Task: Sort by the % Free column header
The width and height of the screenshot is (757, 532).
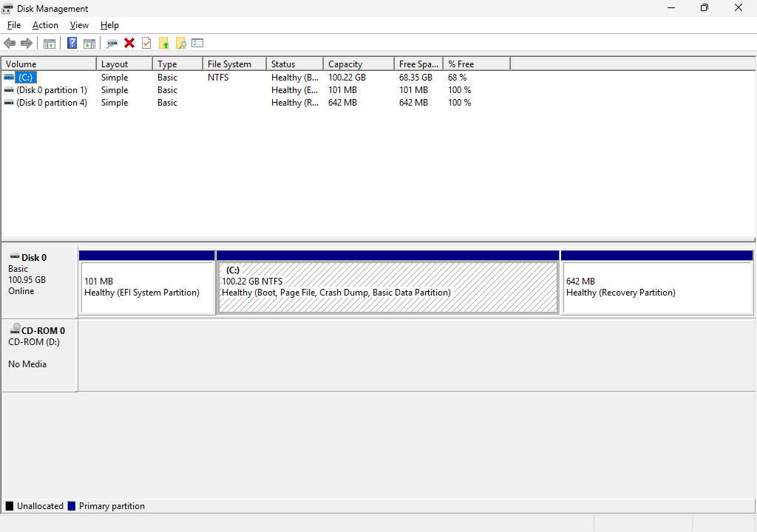Action: pyautogui.click(x=477, y=64)
